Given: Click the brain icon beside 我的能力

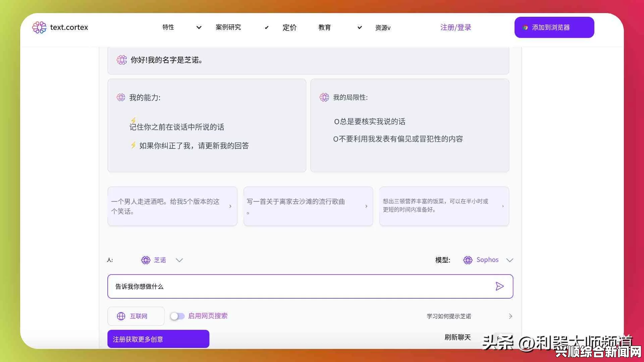Looking at the screenshot, I should [x=121, y=98].
